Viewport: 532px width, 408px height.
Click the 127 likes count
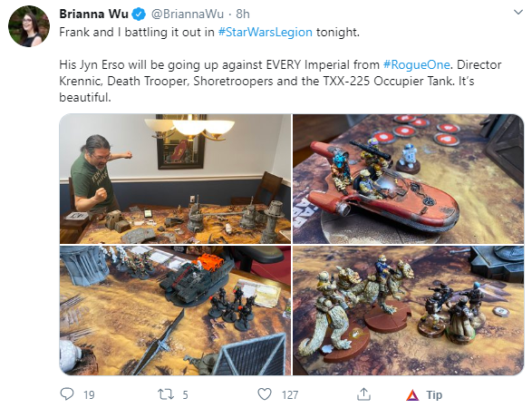coord(290,394)
